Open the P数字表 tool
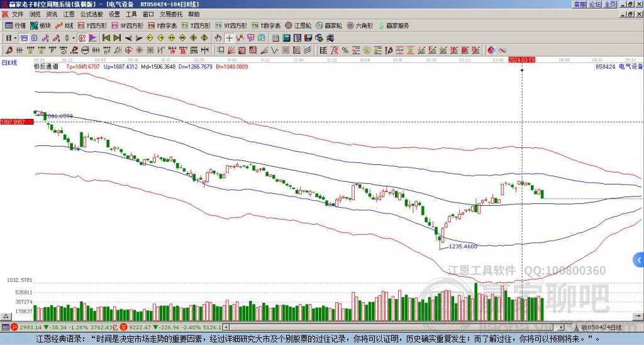Image resolution: width=644 pixels, height=345 pixels. click(x=162, y=26)
